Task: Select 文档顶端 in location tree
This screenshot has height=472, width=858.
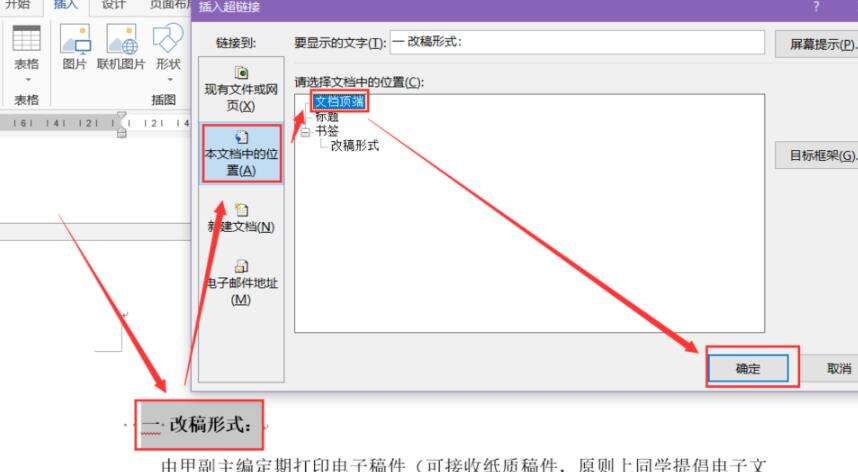Action: (x=340, y=102)
